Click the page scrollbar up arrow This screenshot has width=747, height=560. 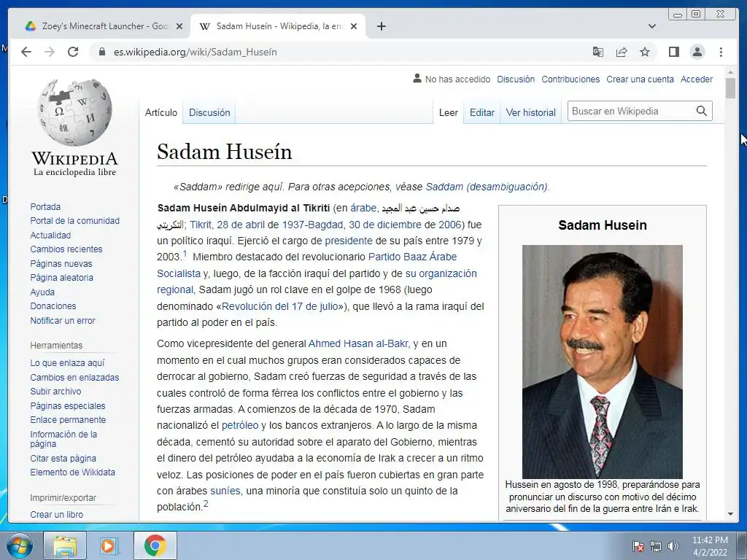pyautogui.click(x=730, y=73)
